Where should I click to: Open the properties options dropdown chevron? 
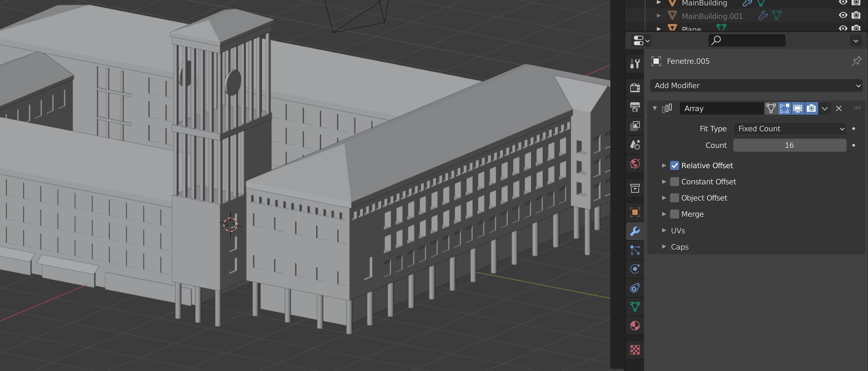click(x=856, y=40)
